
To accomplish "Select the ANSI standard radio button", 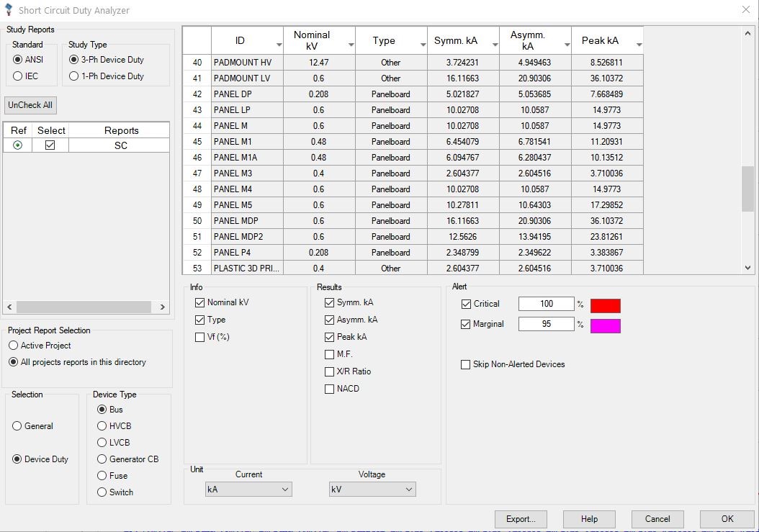I will coord(18,60).
